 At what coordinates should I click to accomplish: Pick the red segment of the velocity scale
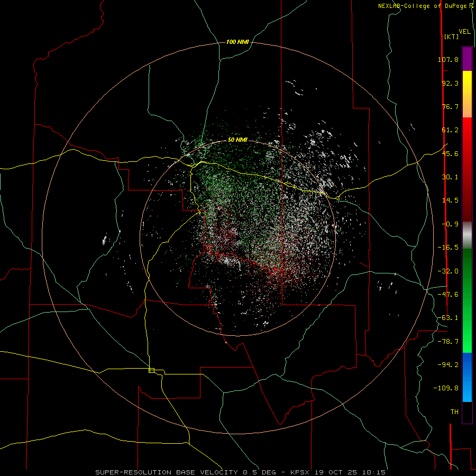click(467, 169)
